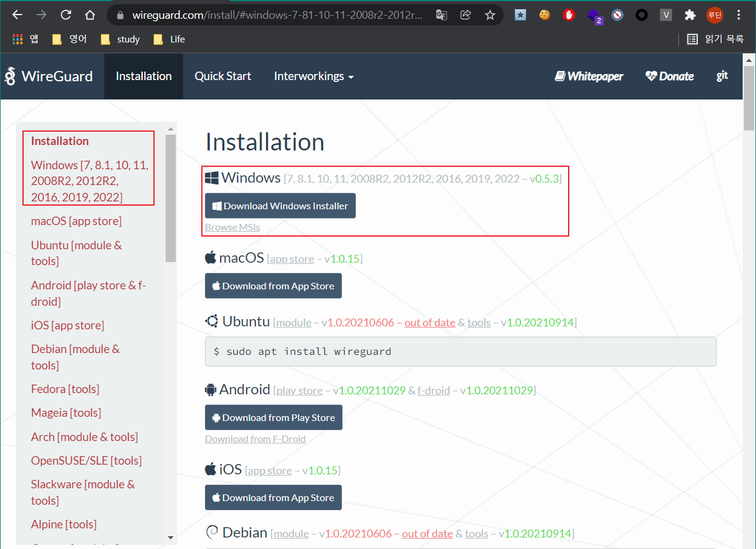The width and height of the screenshot is (756, 549).
Task: Open the Android f-droid bracket link
Action: (x=433, y=391)
